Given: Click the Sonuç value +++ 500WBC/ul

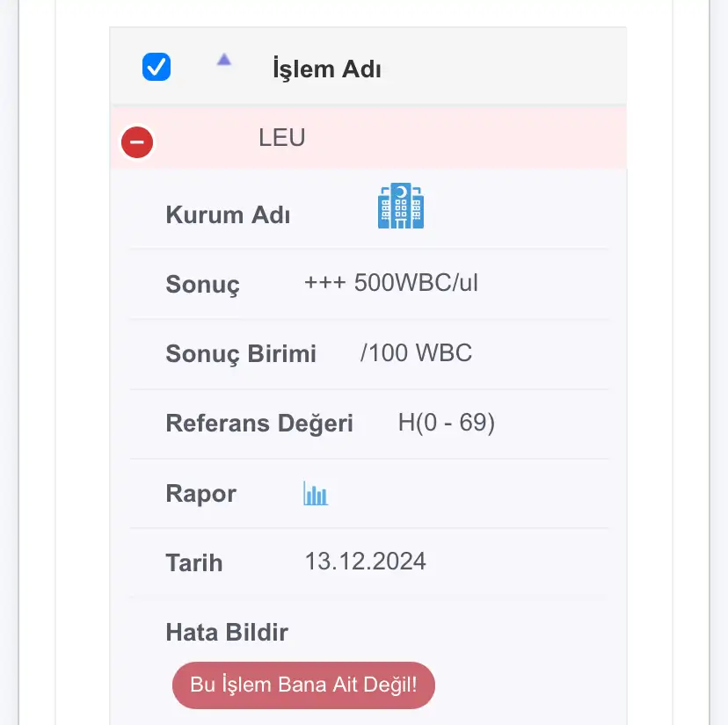Looking at the screenshot, I should [x=391, y=283].
